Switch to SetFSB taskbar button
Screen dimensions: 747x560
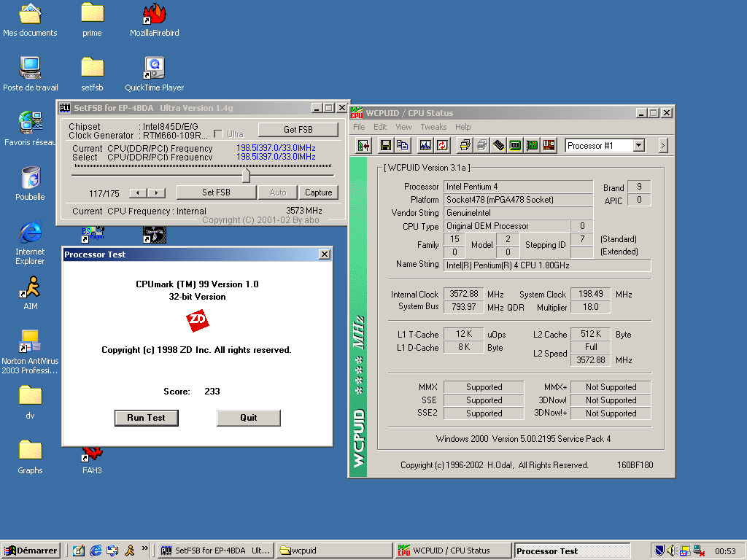pos(216,551)
